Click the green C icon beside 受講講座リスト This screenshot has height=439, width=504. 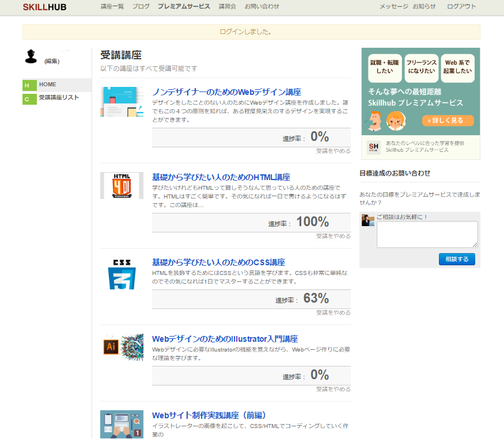29,99
